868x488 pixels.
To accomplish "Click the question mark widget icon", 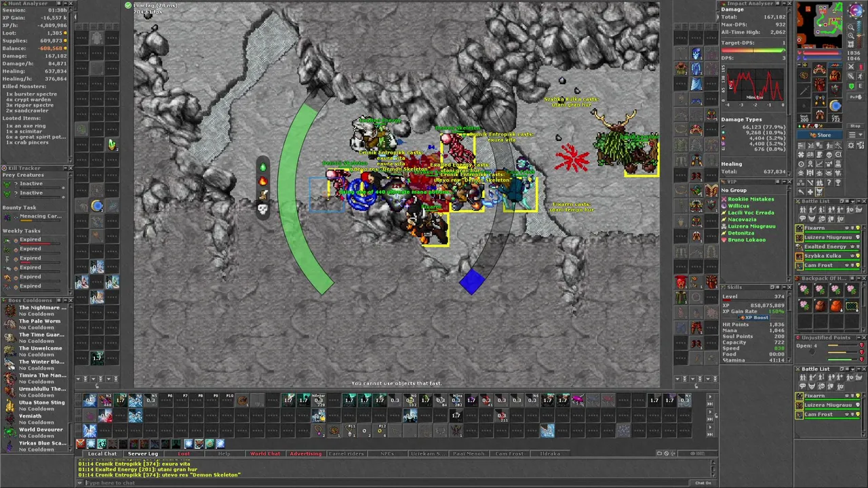I will click(x=829, y=182).
